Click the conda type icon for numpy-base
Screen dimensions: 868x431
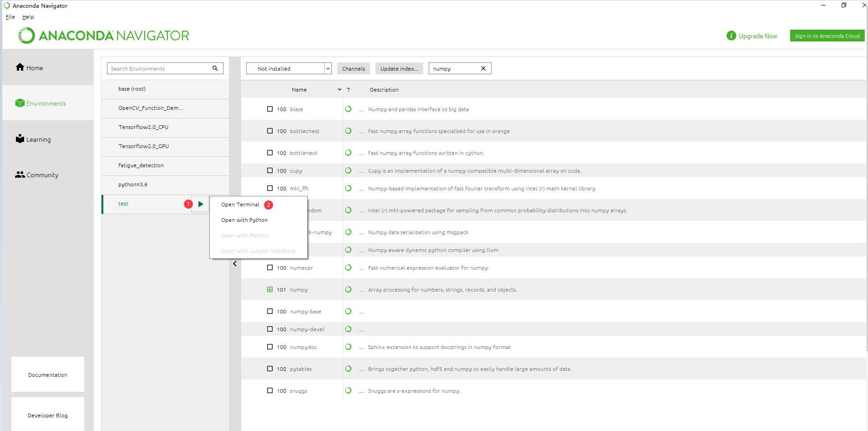click(x=348, y=311)
